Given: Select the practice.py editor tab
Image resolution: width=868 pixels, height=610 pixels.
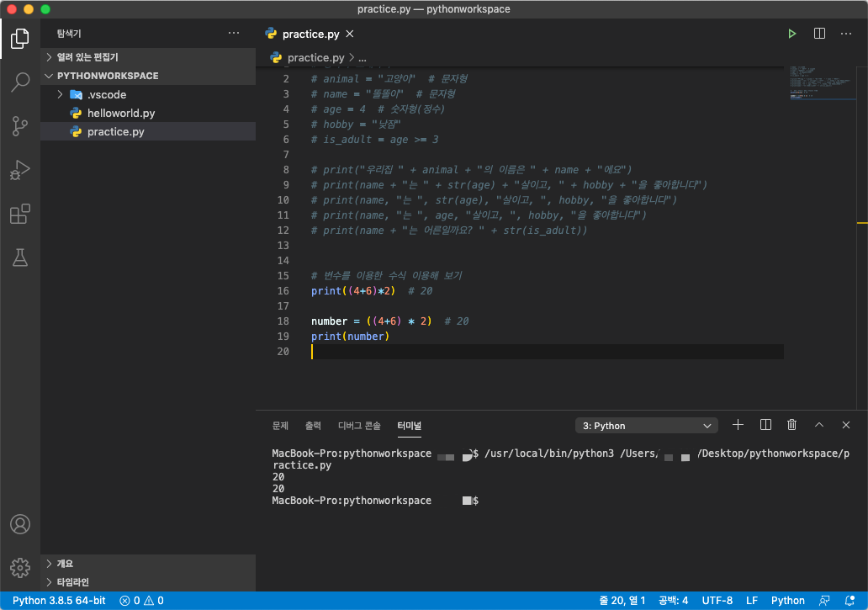Looking at the screenshot, I should (x=310, y=34).
